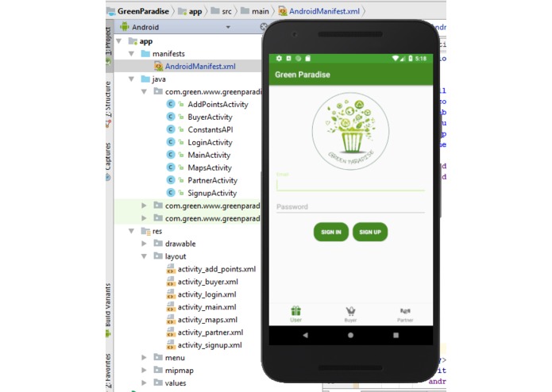Tap the User tab gift icon
552x392 pixels.
coord(295,311)
